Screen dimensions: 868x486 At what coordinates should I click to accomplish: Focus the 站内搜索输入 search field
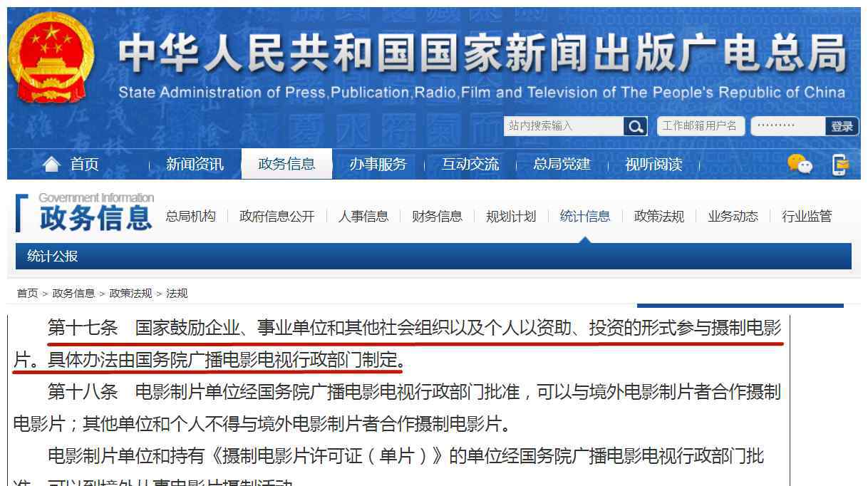coord(564,126)
